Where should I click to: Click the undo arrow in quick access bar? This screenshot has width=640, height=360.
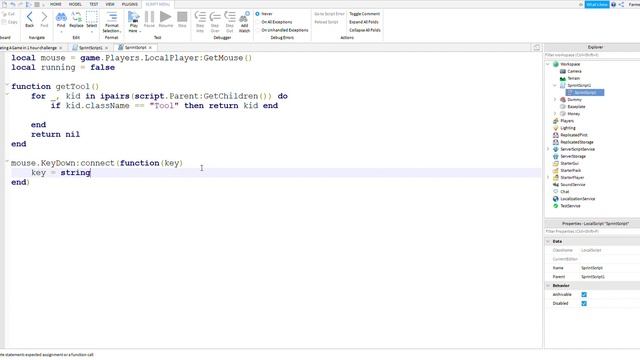(13, 4)
